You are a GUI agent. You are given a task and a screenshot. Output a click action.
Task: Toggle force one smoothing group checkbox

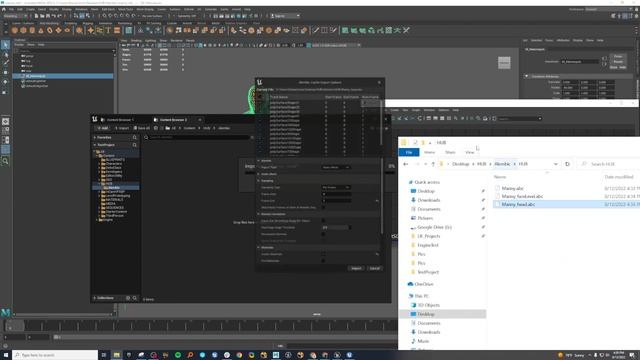click(323, 221)
